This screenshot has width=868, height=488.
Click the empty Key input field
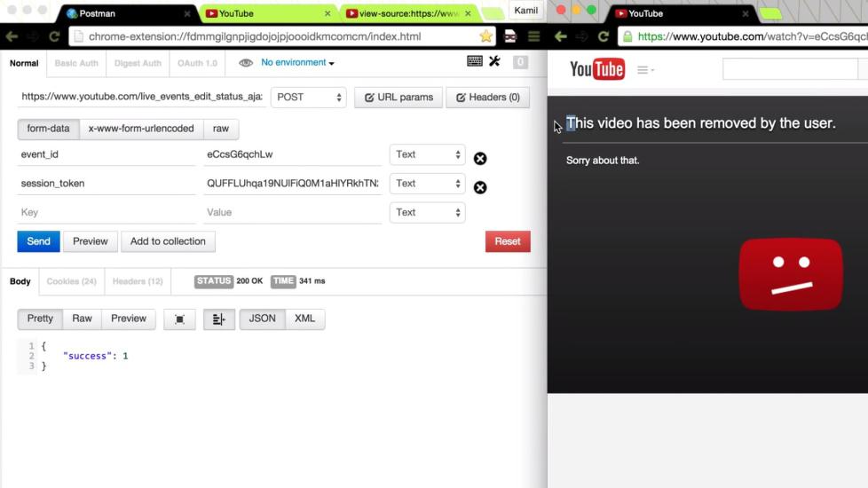coord(107,212)
